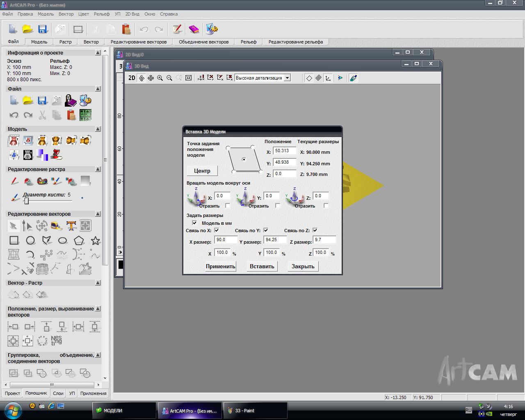Select the rectangle vector tool

[14, 240]
